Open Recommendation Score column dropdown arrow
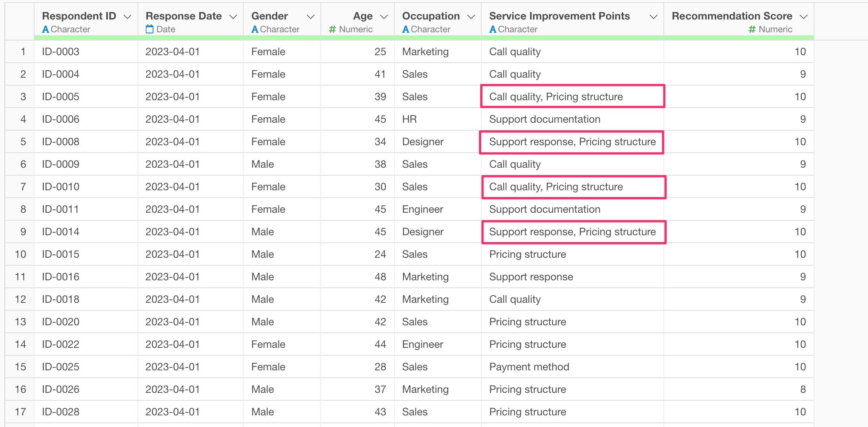This screenshot has height=427, width=868. [x=803, y=17]
